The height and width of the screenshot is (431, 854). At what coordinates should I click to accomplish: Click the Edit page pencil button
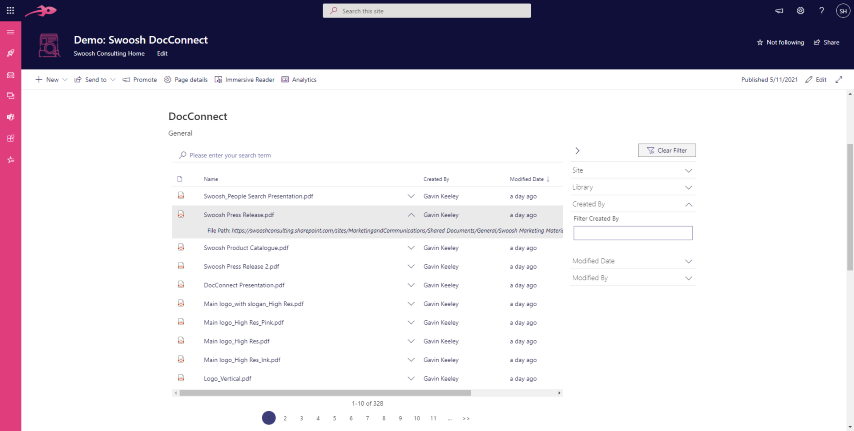tap(816, 80)
